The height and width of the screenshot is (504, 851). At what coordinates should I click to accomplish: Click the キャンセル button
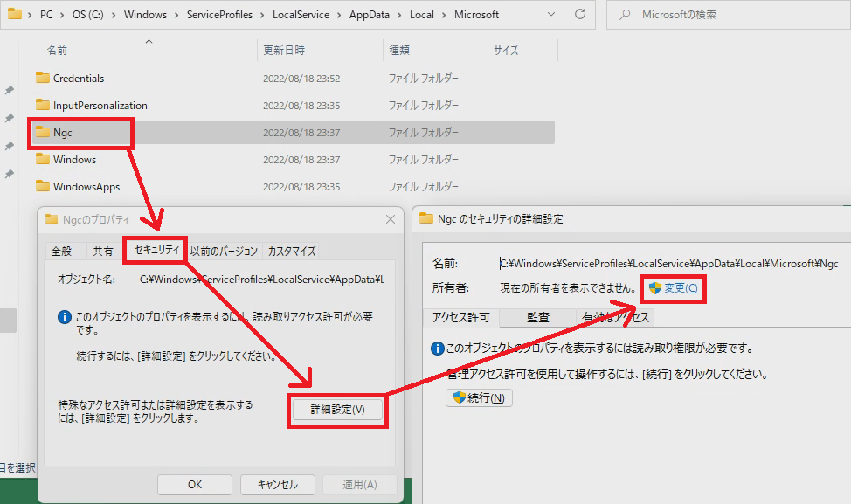pyautogui.click(x=277, y=485)
